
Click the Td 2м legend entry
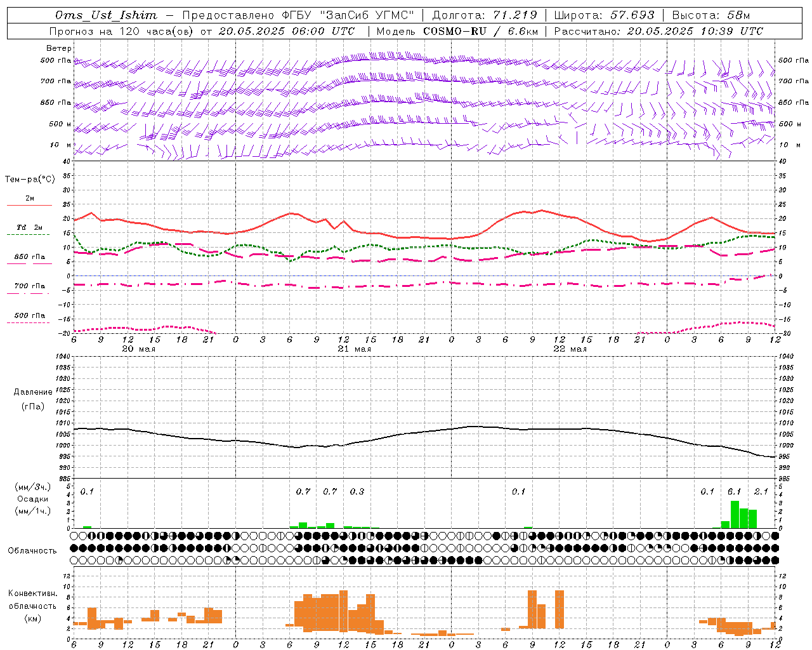click(30, 227)
